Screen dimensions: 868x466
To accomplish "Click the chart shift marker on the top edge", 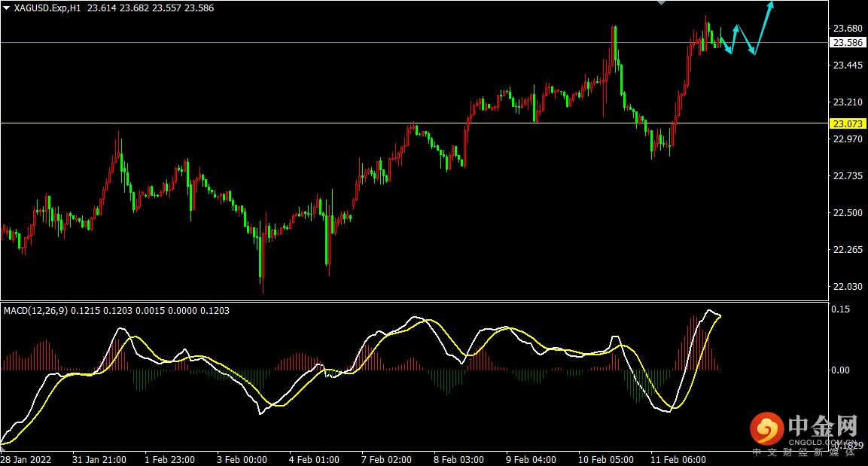I will click(661, 3).
